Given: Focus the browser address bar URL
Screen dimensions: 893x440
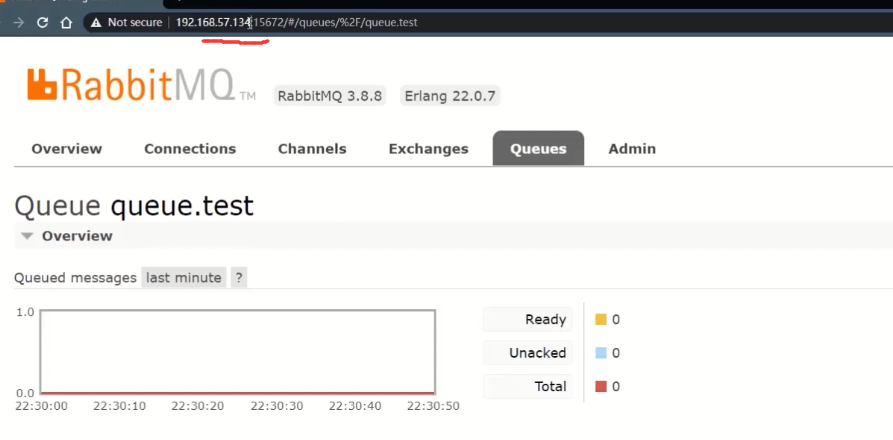Looking at the screenshot, I should click(x=296, y=22).
